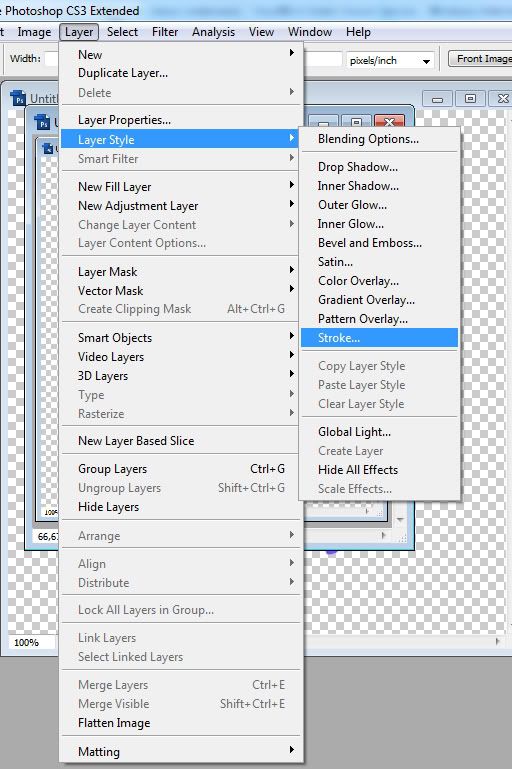This screenshot has height=769, width=512.
Task: Expand the Smart Objects submenu
Action: [x=180, y=337]
